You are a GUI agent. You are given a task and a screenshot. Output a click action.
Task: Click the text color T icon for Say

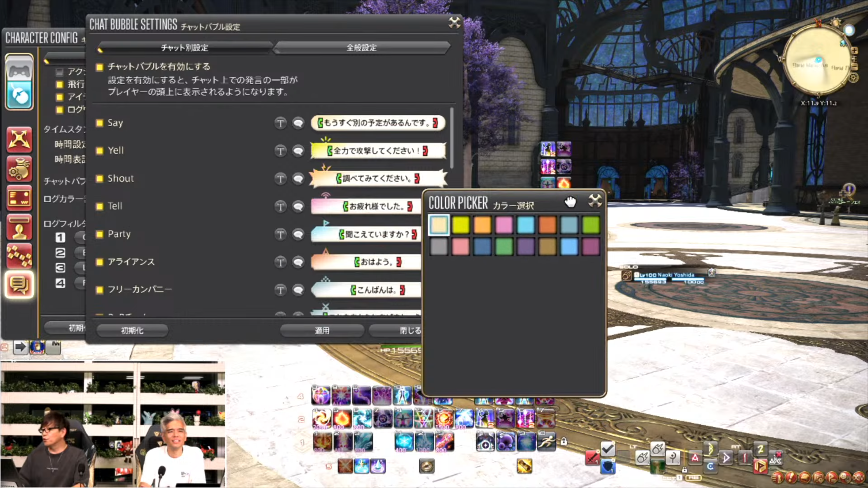click(x=280, y=123)
